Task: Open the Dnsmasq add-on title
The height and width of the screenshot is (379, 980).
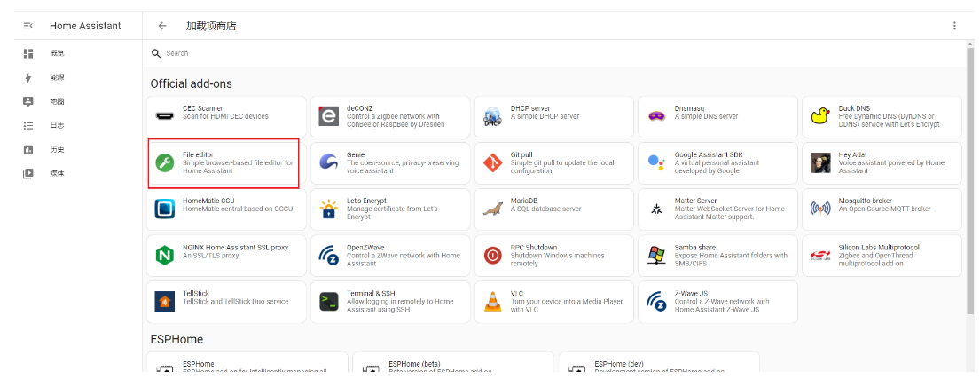Action: click(x=689, y=108)
